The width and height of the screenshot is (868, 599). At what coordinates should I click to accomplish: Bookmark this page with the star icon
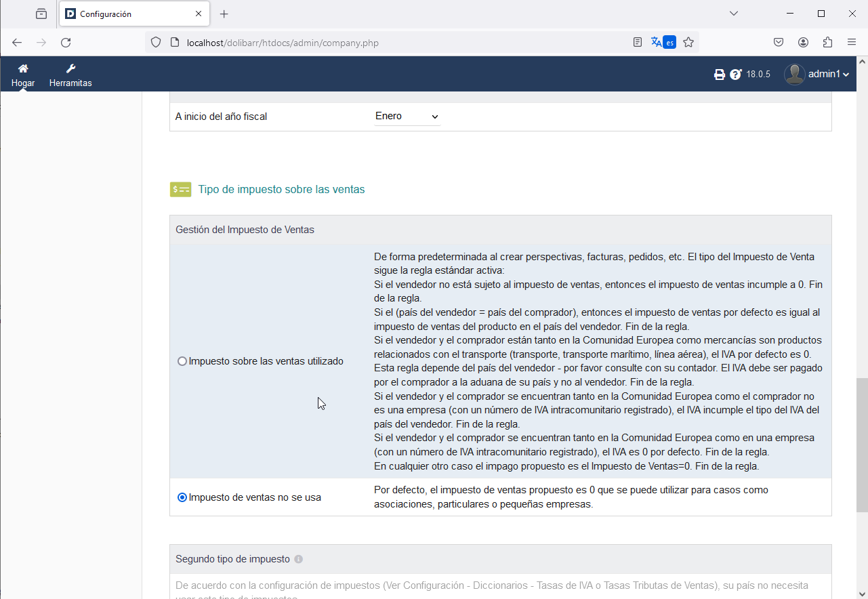tap(688, 42)
